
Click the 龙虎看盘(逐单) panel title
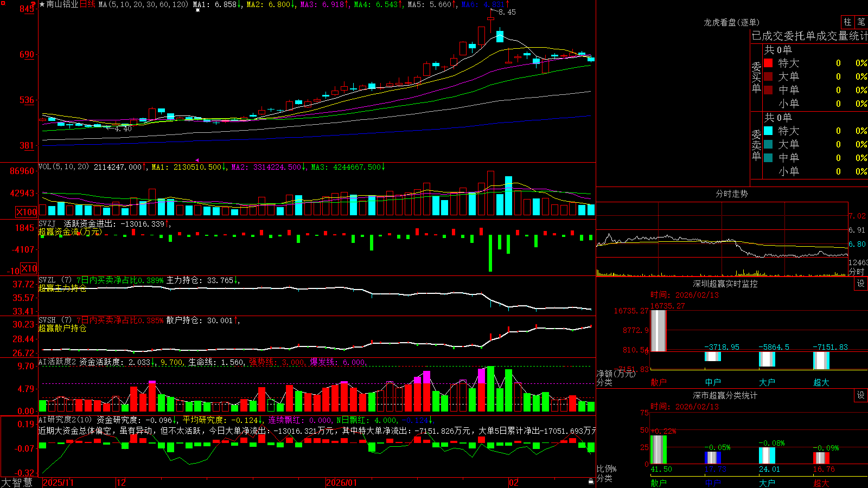pos(731,22)
